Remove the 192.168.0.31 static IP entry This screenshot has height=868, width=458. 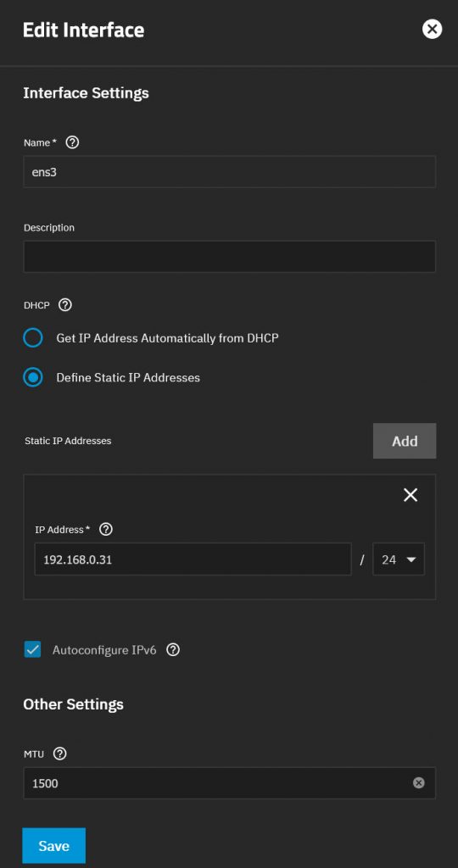tap(411, 495)
